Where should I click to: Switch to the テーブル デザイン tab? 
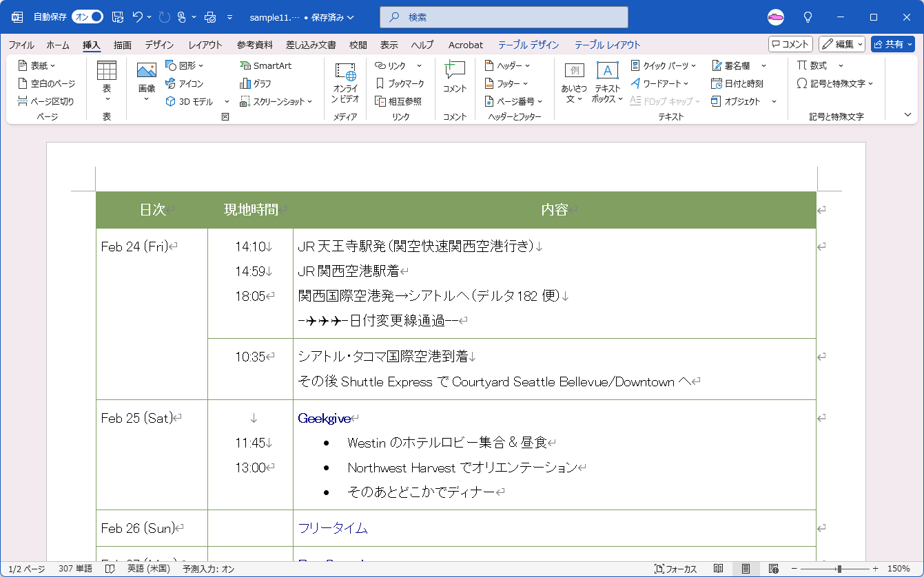click(x=528, y=45)
